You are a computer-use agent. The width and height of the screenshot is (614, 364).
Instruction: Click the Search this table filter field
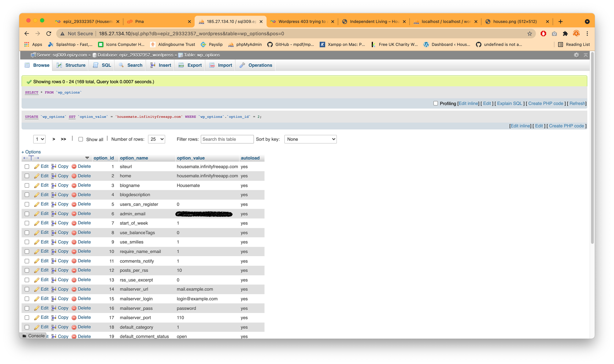(x=227, y=139)
